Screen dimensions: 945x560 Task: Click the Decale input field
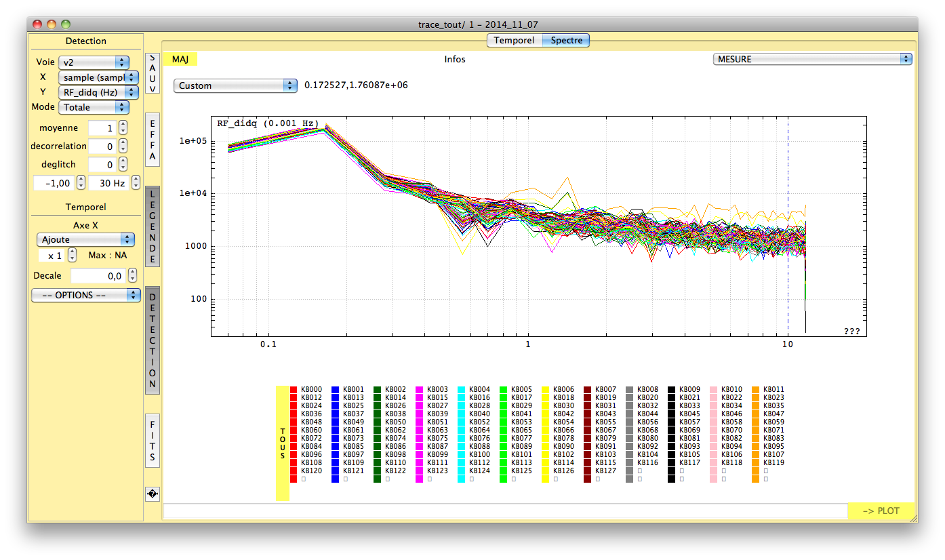point(98,276)
